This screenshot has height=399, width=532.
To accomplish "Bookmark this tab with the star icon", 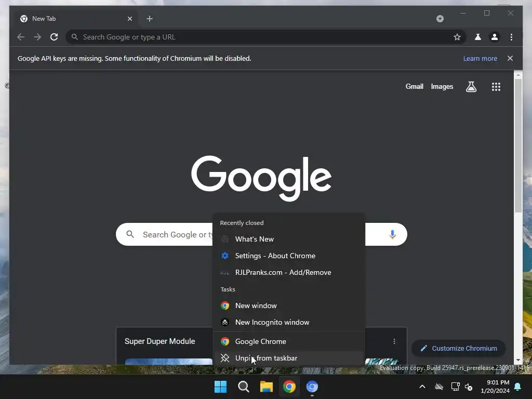I will point(457,37).
